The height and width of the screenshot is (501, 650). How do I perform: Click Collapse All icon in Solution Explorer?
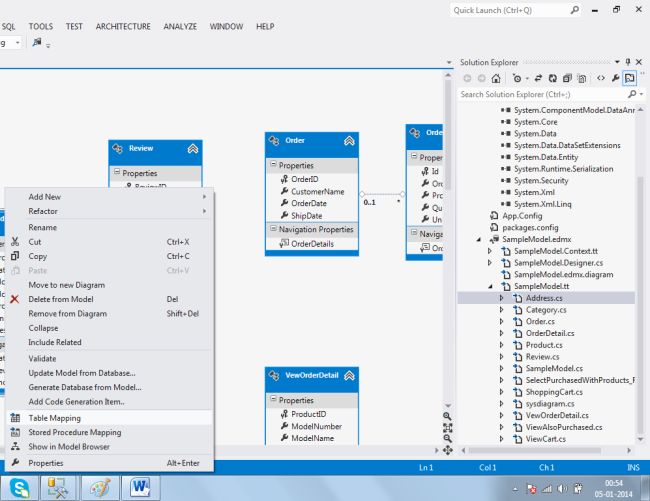point(567,78)
